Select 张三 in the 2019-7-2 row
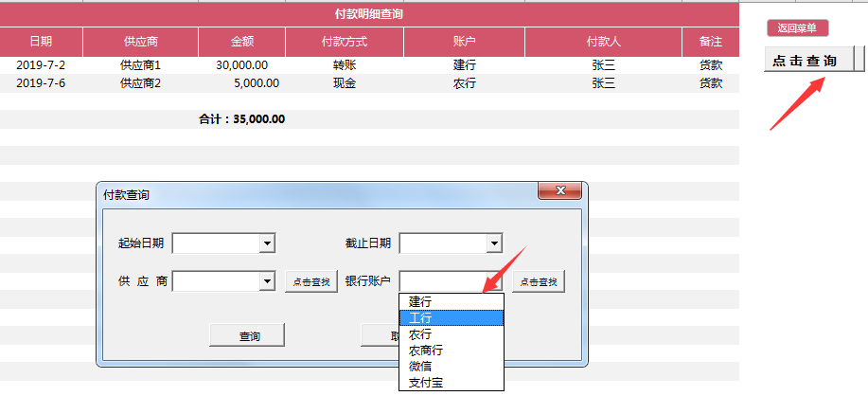The width and height of the screenshot is (868, 396). [x=603, y=65]
